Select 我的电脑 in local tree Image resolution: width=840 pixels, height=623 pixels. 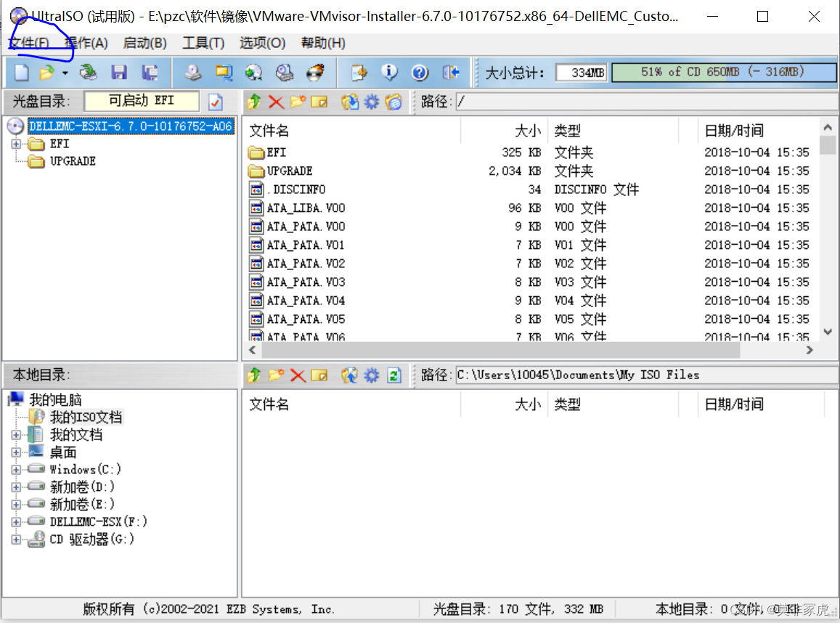pyautogui.click(x=55, y=399)
